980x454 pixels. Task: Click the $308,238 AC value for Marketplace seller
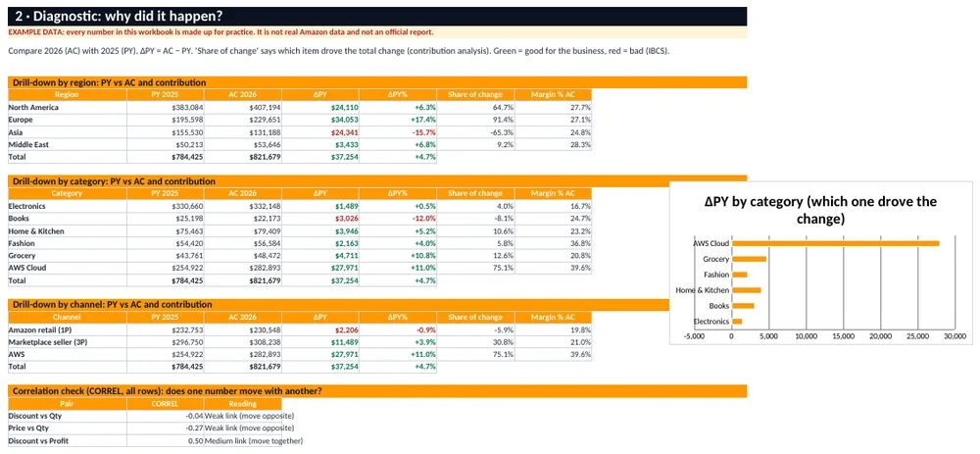tap(242, 342)
